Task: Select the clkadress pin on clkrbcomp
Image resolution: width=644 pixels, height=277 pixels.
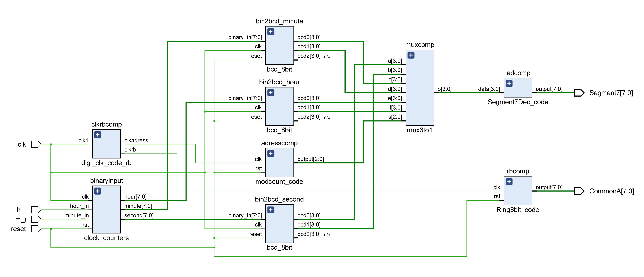Action: point(136,141)
